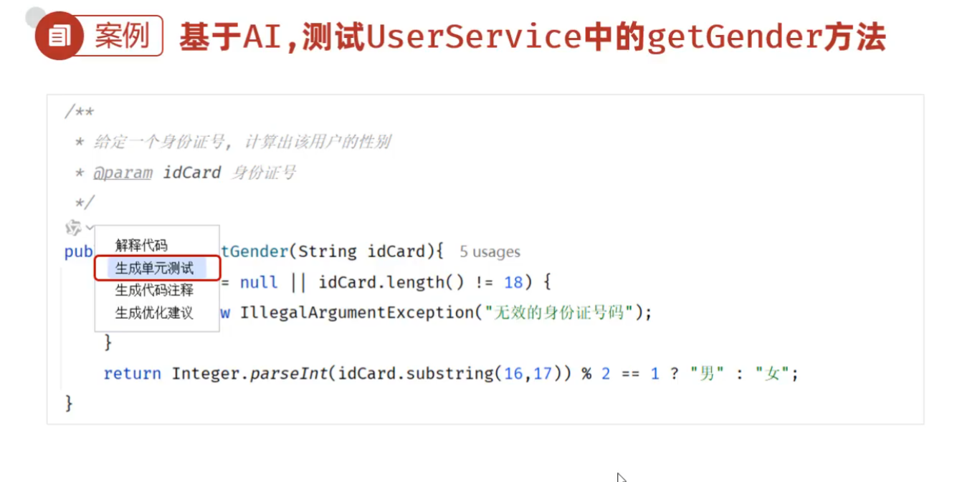This screenshot has width=980, height=482.
Task: Choose 生成单元测试 from the popup menu
Action: pyautogui.click(x=154, y=269)
